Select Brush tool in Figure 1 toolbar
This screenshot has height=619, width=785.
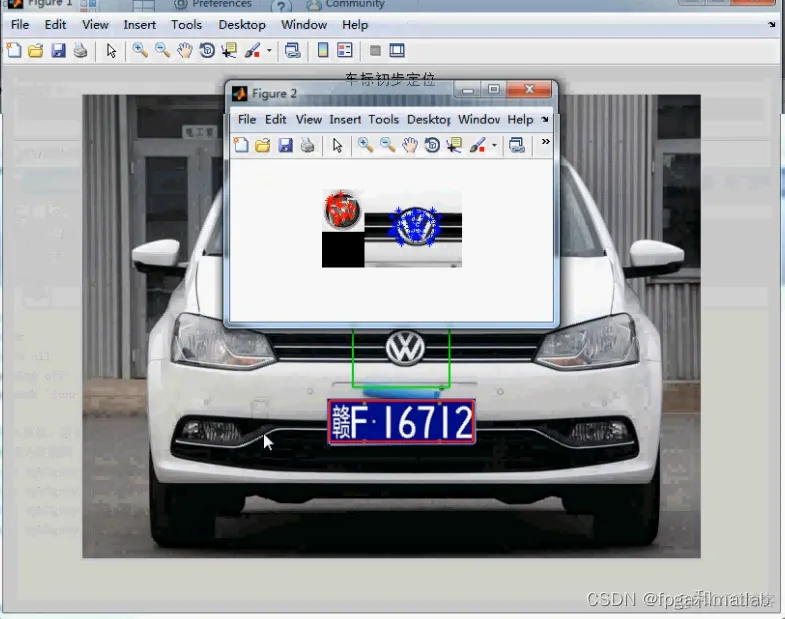(253, 51)
